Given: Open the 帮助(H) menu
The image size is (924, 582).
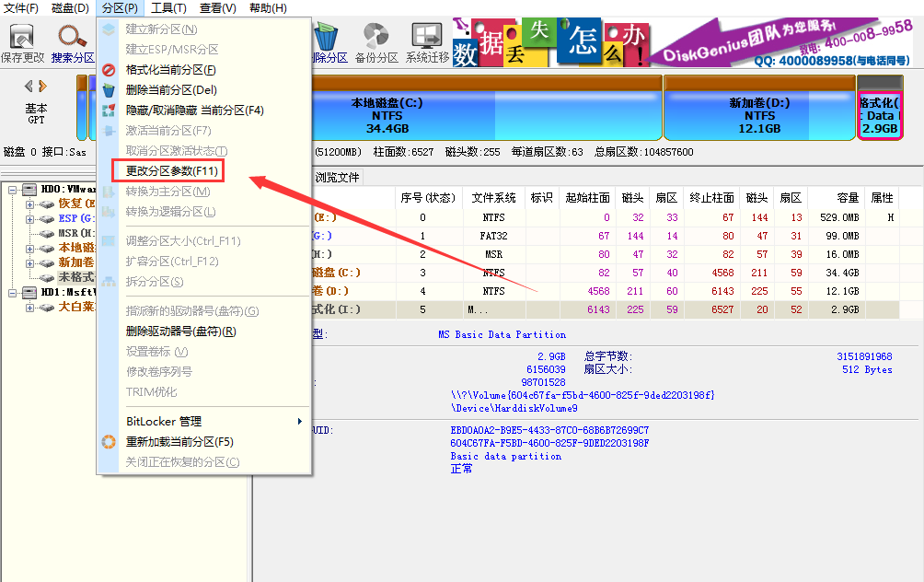Looking at the screenshot, I should tap(268, 8).
